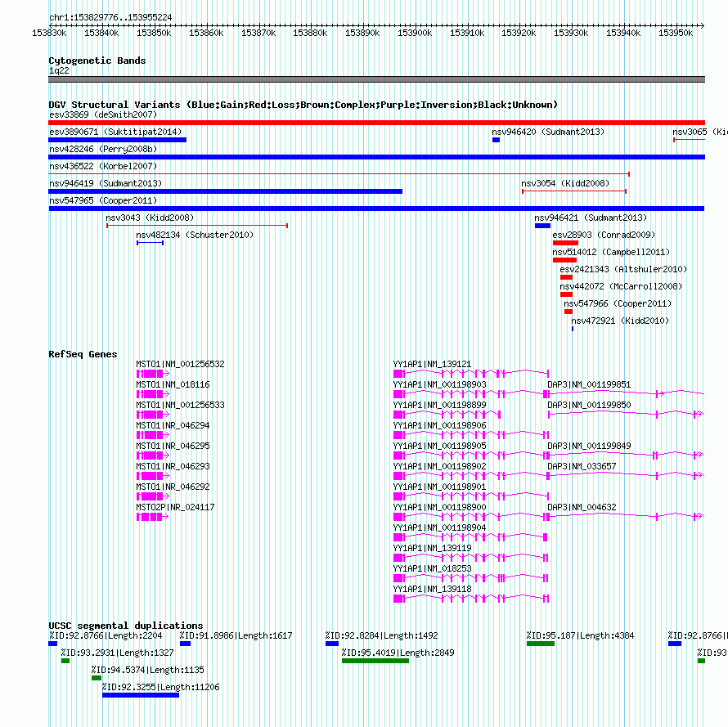728x727 pixels.
Task: Click the nsv946420 (Sudmant2013) variant label
Action: [548, 132]
